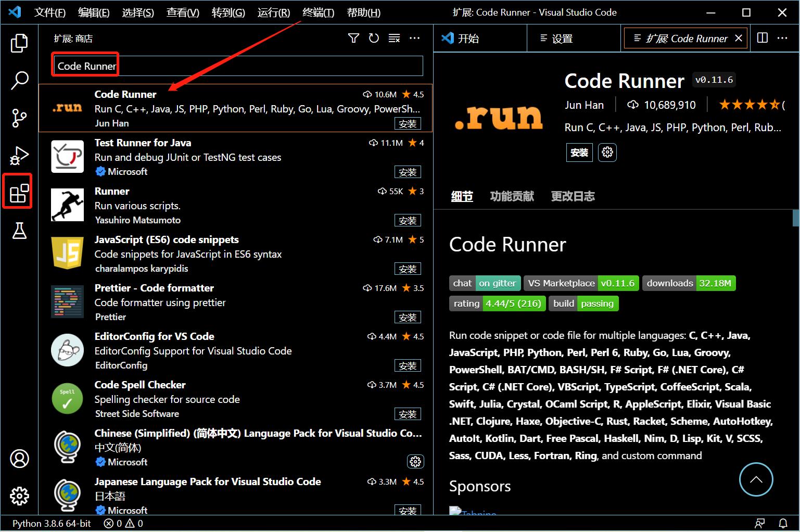Install EditorConfig for VS Code

[x=408, y=365]
